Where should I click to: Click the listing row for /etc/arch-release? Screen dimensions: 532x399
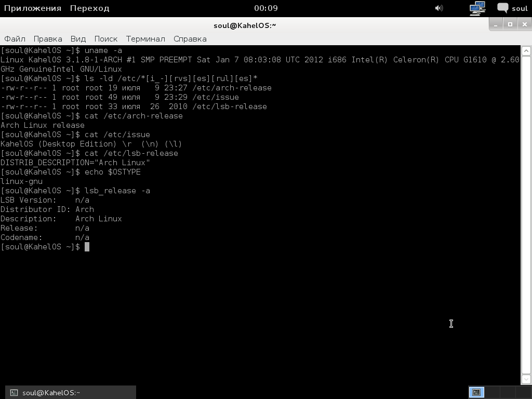point(136,88)
